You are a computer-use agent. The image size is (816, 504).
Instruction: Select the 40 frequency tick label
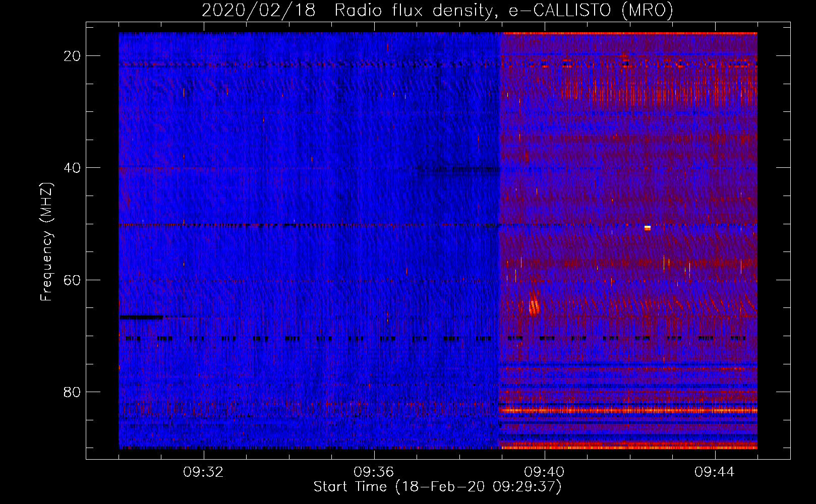pos(72,168)
